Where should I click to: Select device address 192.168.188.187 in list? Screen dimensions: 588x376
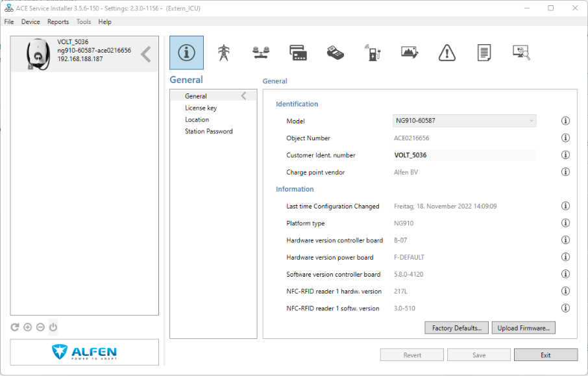pos(80,59)
